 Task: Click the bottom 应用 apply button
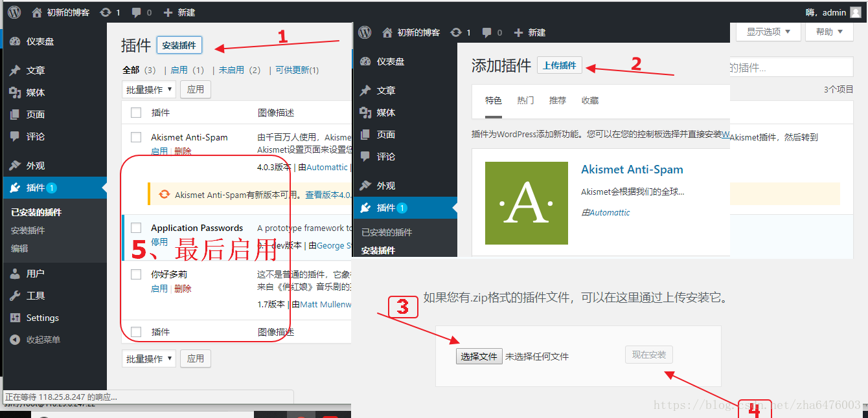coord(196,358)
